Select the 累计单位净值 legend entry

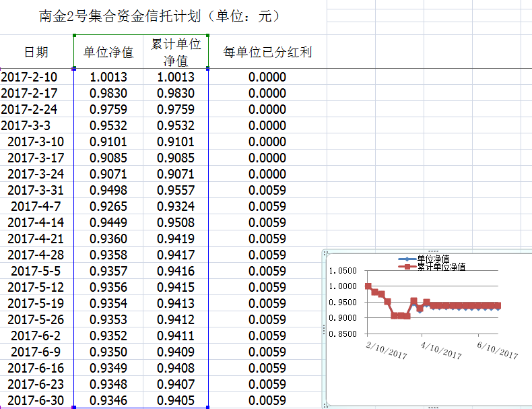point(440,267)
